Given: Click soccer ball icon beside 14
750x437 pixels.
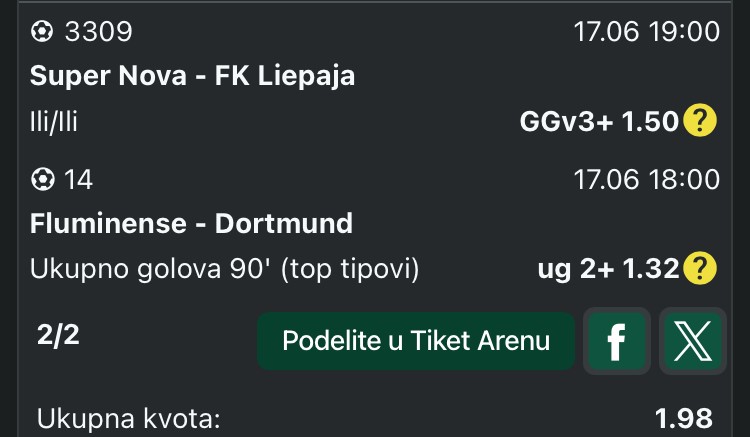Looking at the screenshot, I should pos(42,180).
